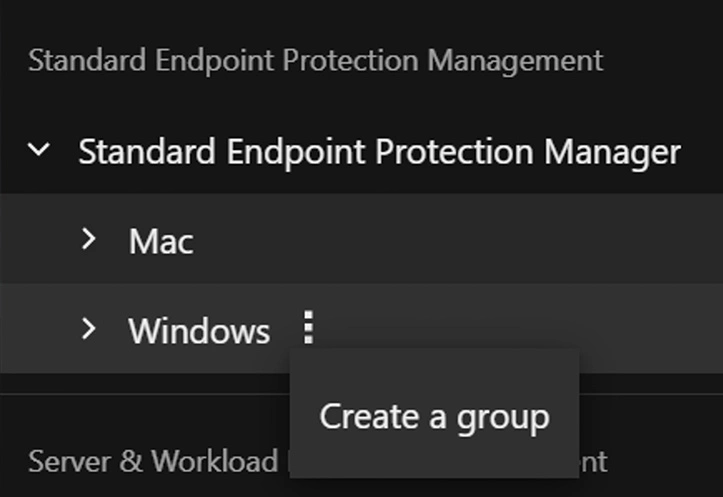Select the Windows tree item label
Image resolution: width=723 pixels, height=497 pixels.
coord(199,331)
